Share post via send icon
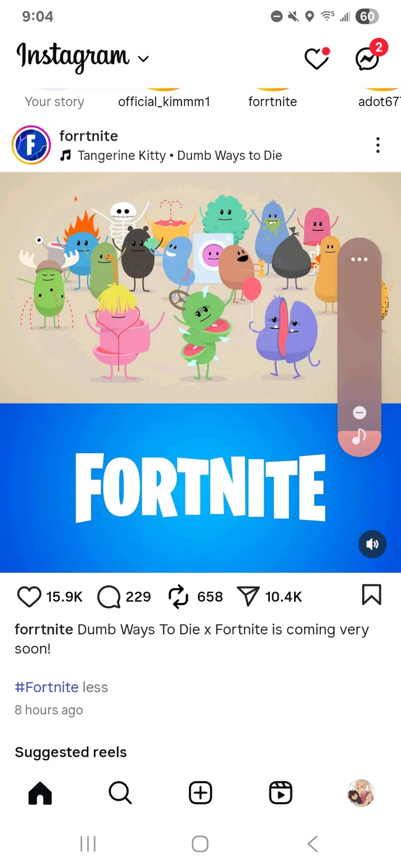This screenshot has height=868, width=401. tap(248, 596)
